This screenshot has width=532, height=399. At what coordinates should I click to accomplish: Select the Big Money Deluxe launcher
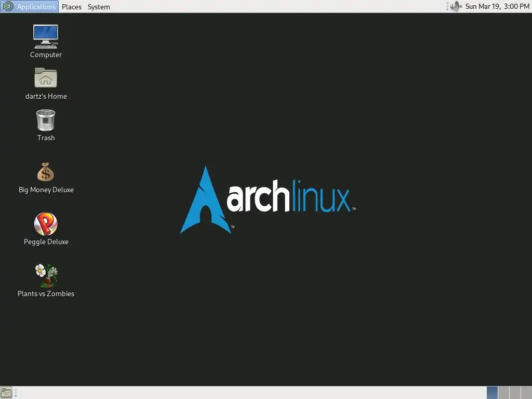46,178
